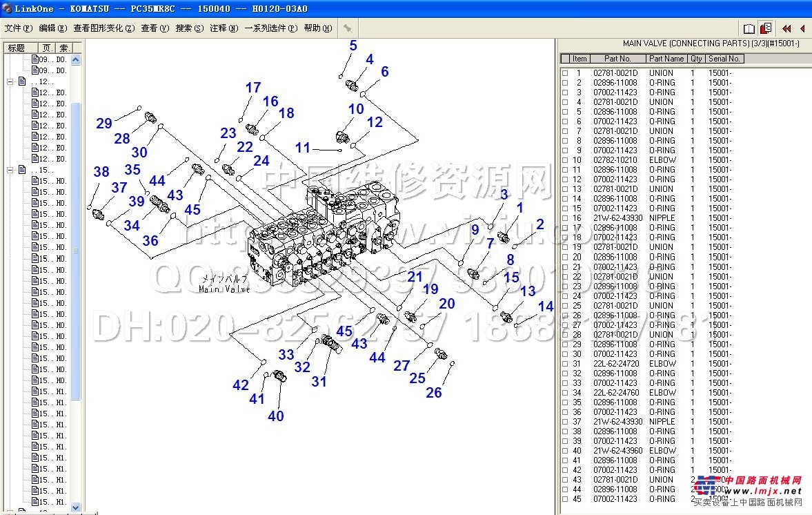The image size is (812, 515).
Task: Click callout number 14 in diagram
Action: pyautogui.click(x=545, y=307)
